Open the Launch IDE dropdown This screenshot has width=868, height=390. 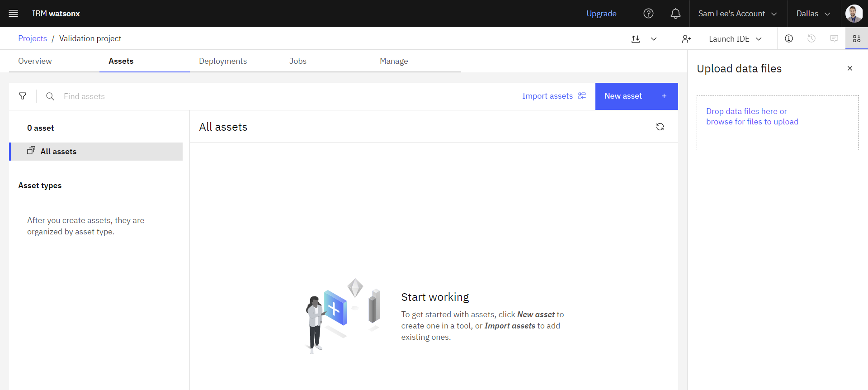tap(735, 39)
